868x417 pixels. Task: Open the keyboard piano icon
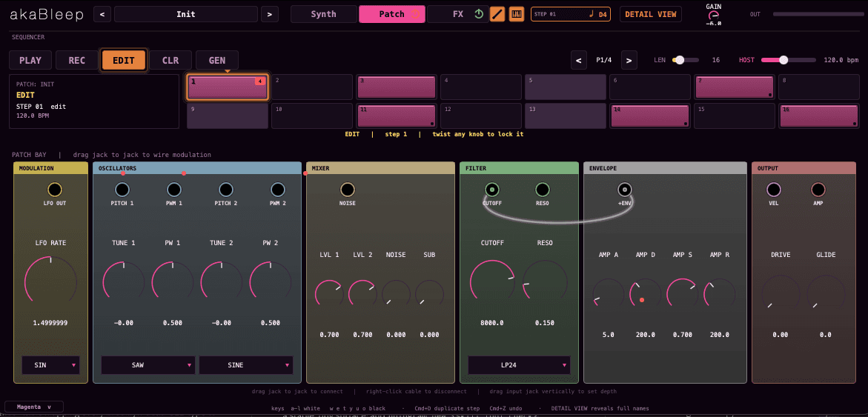(x=516, y=14)
